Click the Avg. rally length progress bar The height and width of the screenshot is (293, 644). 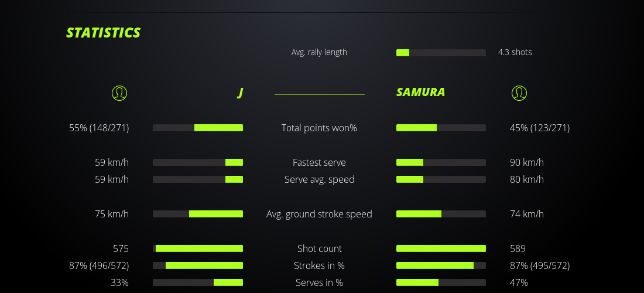pos(441,53)
